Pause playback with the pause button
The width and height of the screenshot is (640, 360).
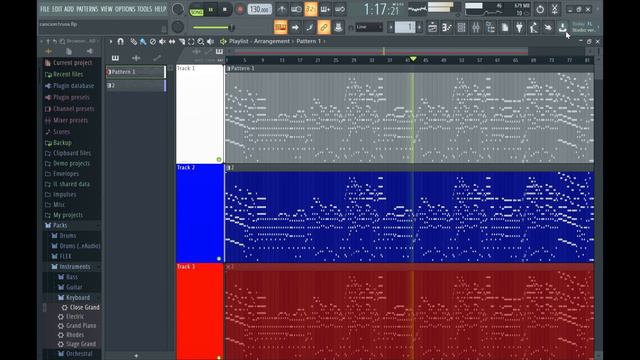211,9
